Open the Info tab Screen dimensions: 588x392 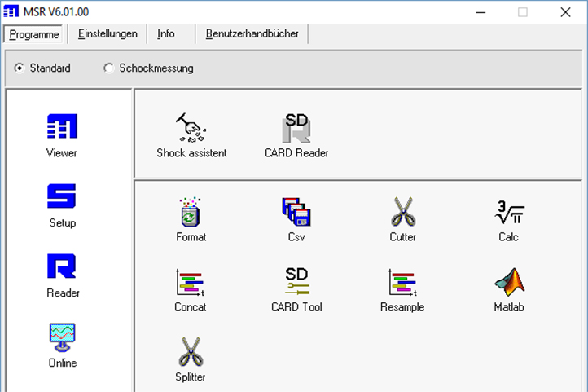[x=166, y=34]
